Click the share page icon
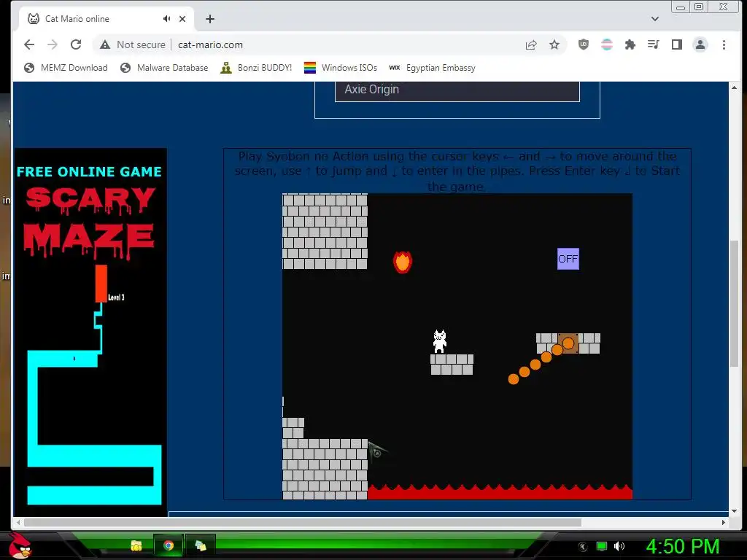The width and height of the screenshot is (747, 560). click(x=531, y=44)
